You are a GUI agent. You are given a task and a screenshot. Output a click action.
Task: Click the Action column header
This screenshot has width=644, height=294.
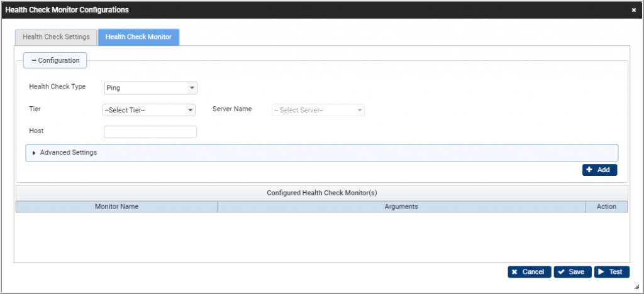tap(606, 206)
